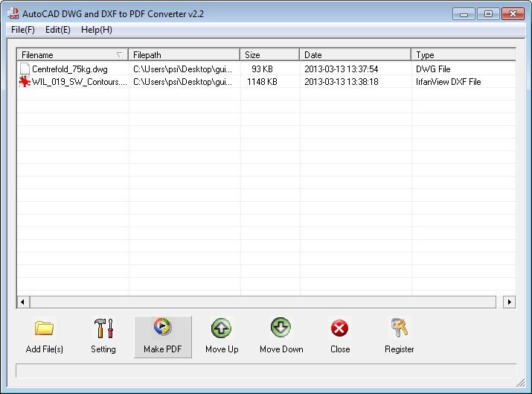Click the DWG File type cell
532x394 pixels.
coord(433,69)
